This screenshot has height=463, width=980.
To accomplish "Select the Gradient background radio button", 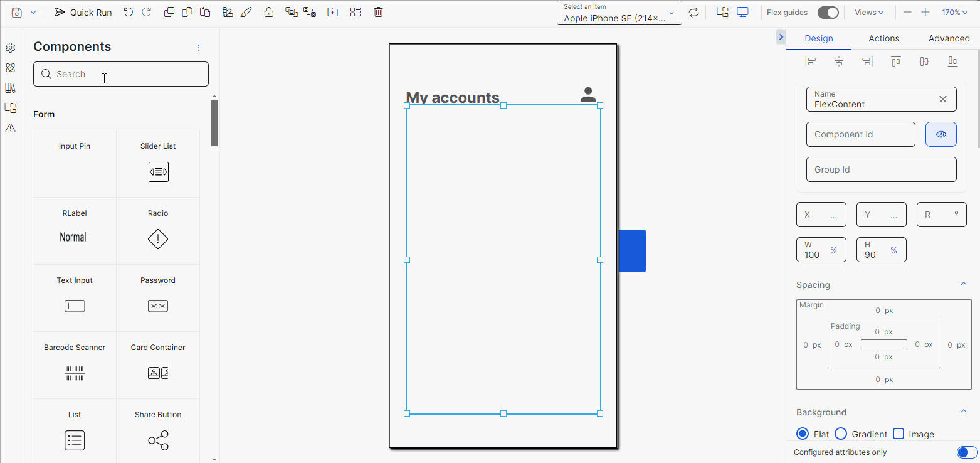I will pyautogui.click(x=841, y=434).
